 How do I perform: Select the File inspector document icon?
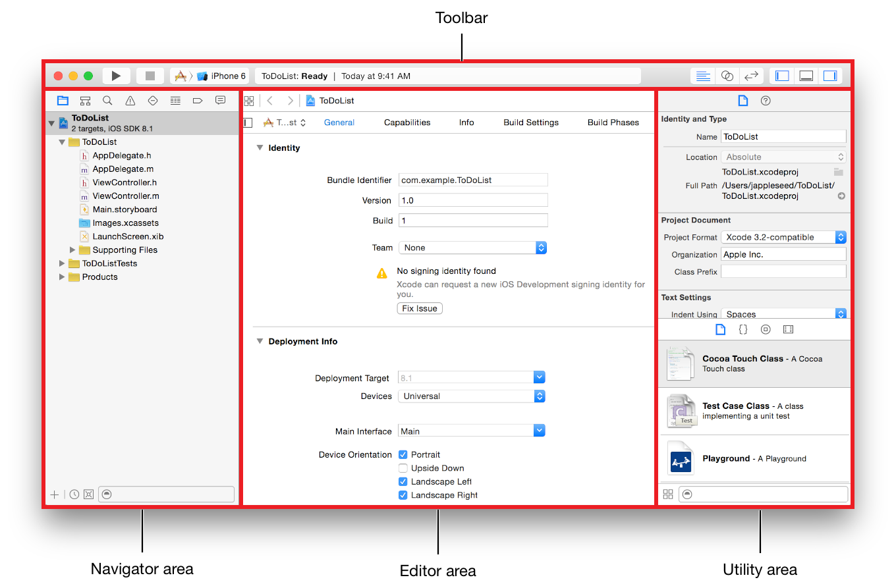click(742, 100)
